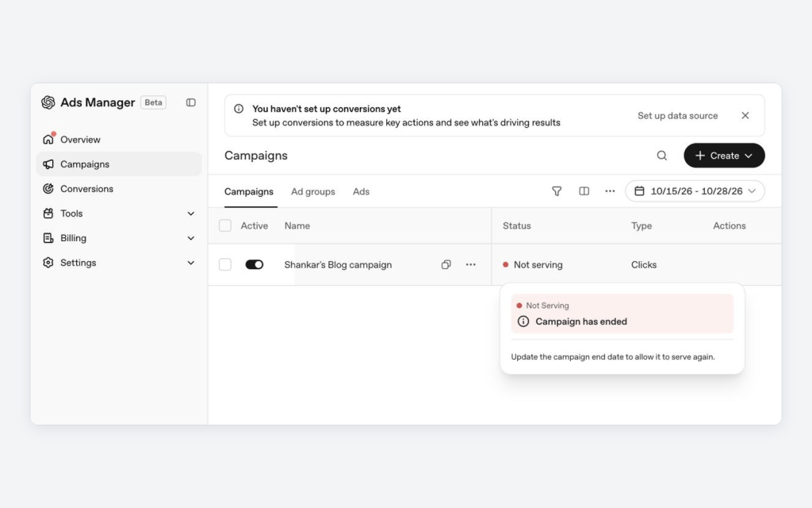Click the Settings gear icon
The width and height of the screenshot is (812, 508).
(x=48, y=262)
